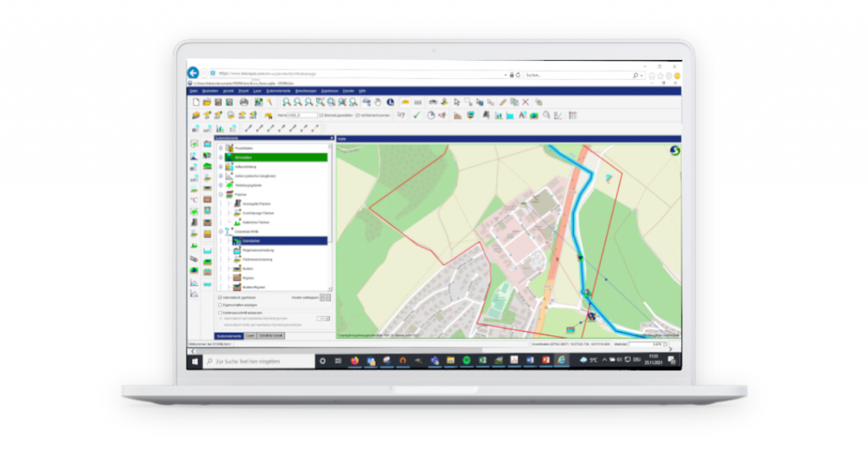Viewport: 868px width, 454px height.
Task: Select the magic wand tool
Action: click(x=270, y=102)
